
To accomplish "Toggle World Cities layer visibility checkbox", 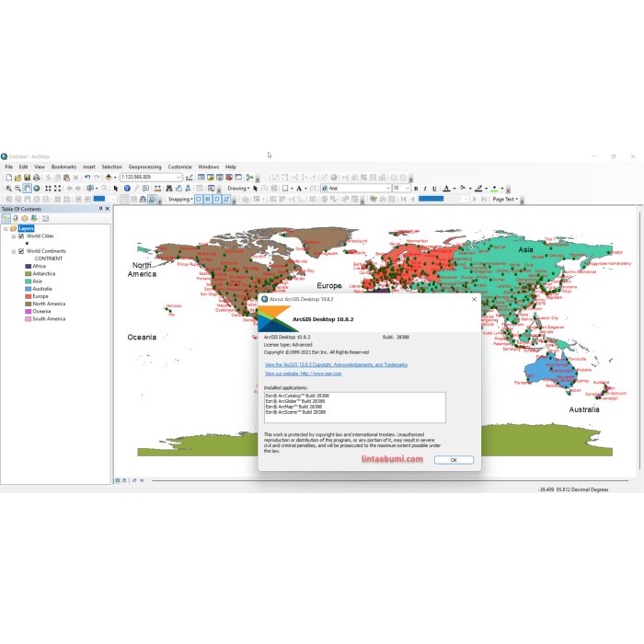I will point(21,236).
